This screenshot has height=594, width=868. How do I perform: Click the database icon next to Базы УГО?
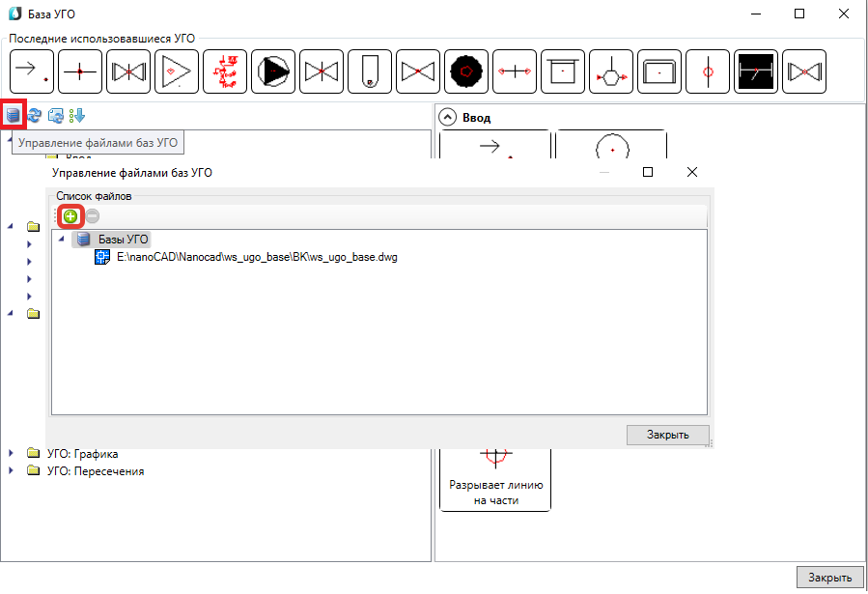(x=84, y=240)
